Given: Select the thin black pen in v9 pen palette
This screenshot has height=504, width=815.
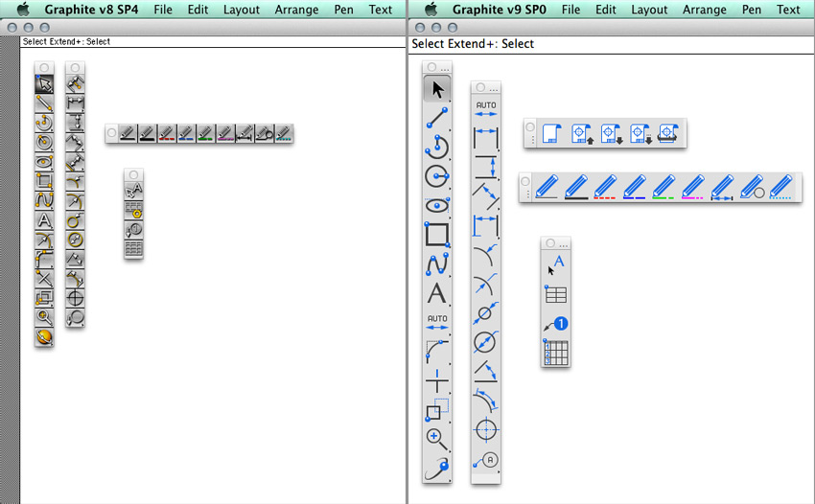Looking at the screenshot, I should click(547, 187).
